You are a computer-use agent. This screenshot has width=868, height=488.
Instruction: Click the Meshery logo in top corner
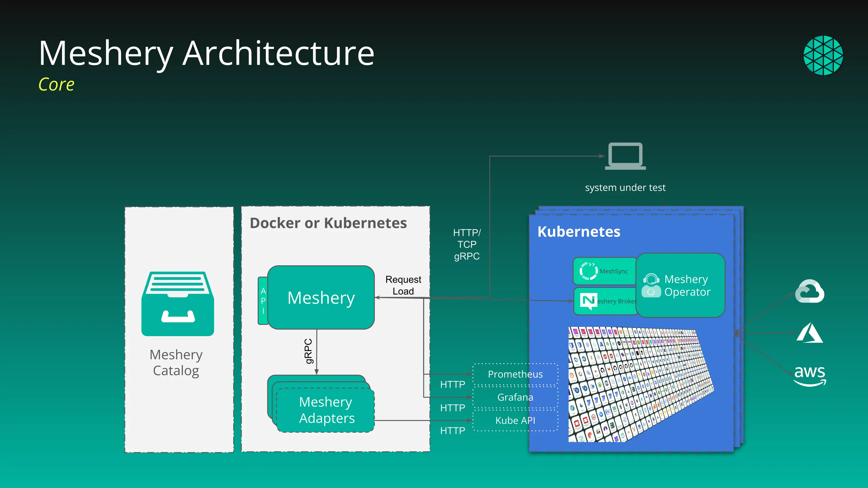point(823,55)
